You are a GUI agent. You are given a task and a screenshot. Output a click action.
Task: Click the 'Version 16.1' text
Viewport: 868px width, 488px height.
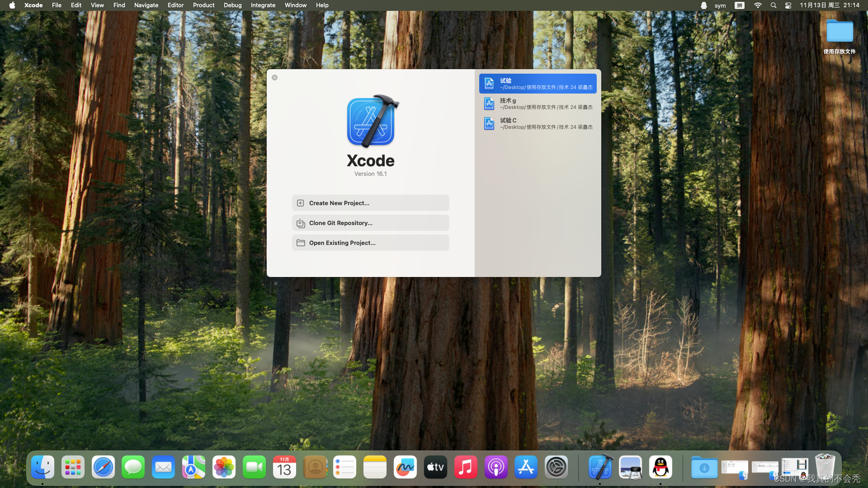point(370,174)
